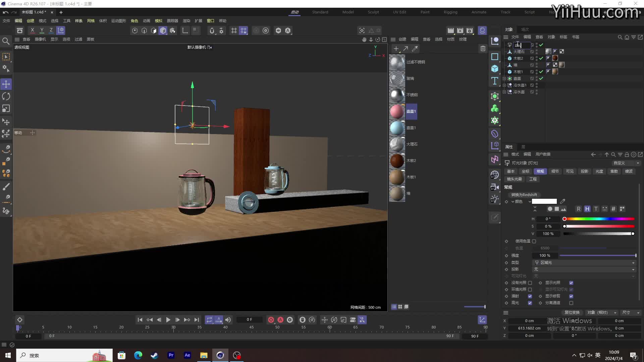Open the 镜头光晕 attribute tab button
This screenshot has width=644, height=362.
point(514,179)
